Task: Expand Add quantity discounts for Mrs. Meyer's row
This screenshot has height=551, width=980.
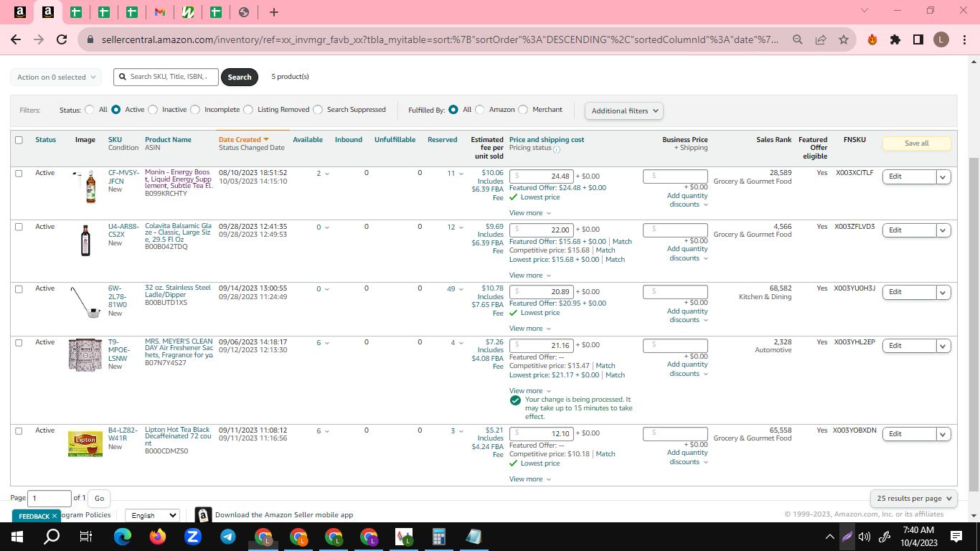Action: 687,369
